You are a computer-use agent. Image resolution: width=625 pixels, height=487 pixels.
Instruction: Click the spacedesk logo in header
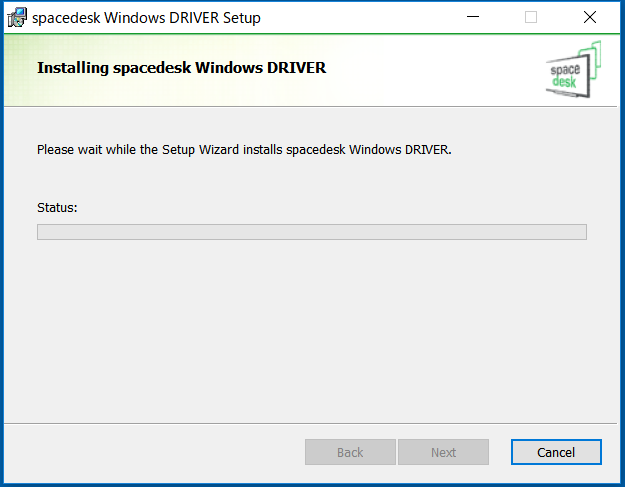573,69
